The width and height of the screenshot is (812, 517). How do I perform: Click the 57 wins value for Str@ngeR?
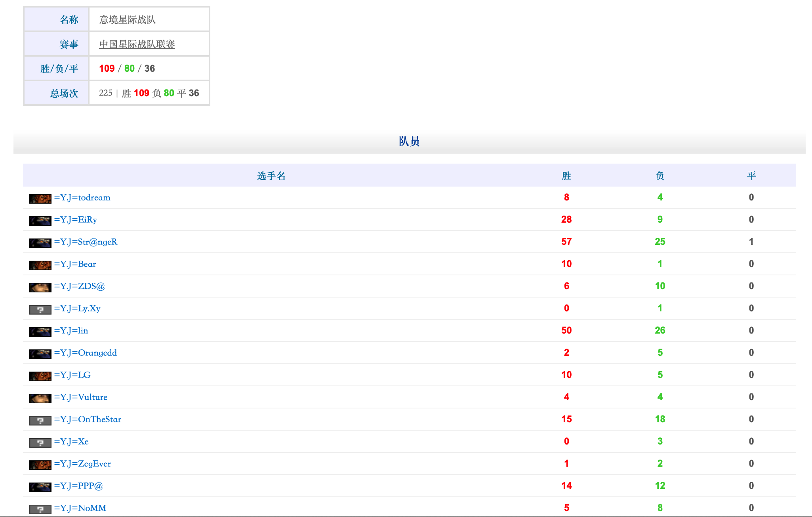pos(566,242)
